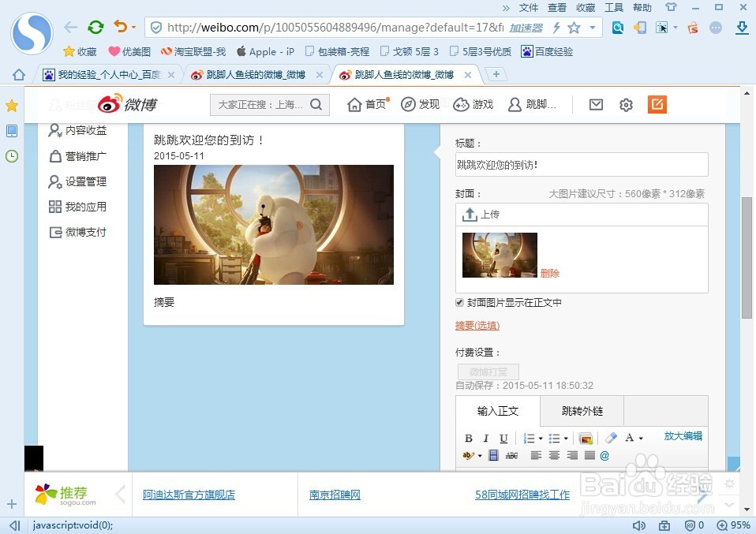The height and width of the screenshot is (534, 756).
Task: Open 南京招聘网 recommended link
Action: (x=335, y=495)
